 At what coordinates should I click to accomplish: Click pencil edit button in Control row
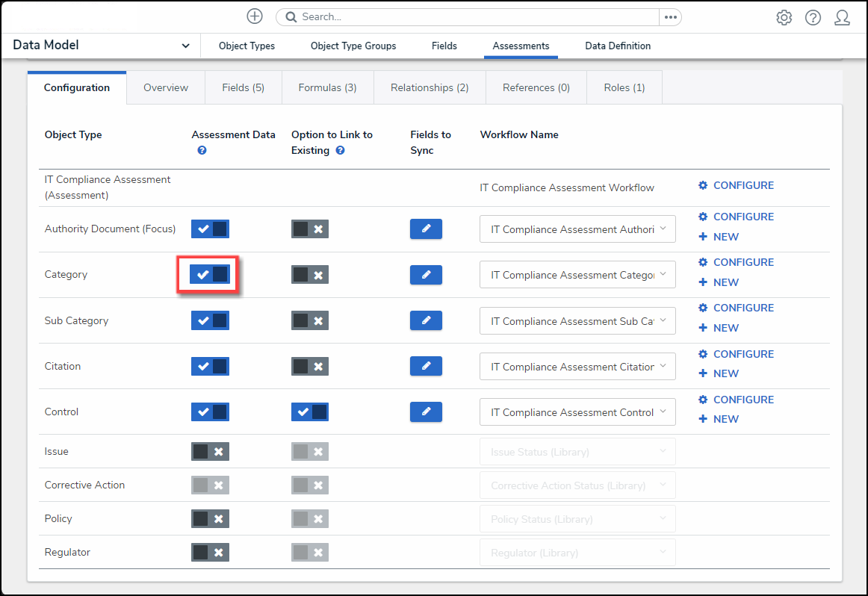426,412
